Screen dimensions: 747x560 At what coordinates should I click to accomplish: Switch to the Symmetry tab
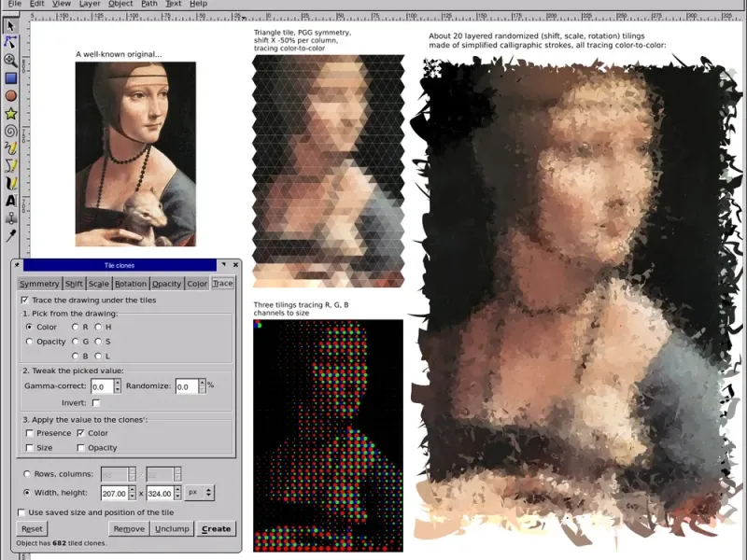[39, 284]
